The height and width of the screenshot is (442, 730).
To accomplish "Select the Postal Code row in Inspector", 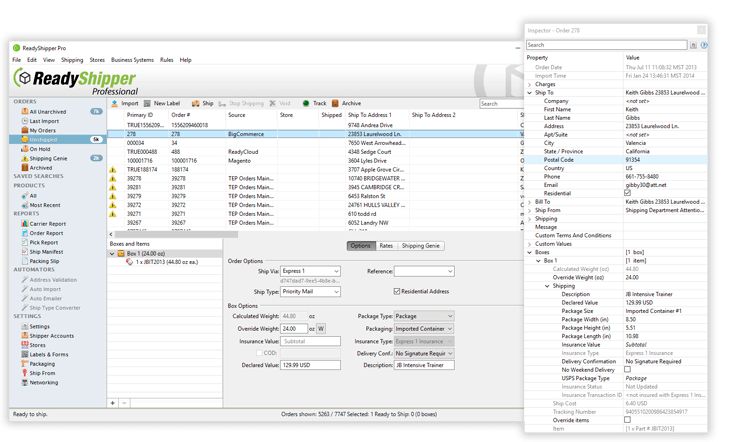I will pyautogui.click(x=616, y=160).
